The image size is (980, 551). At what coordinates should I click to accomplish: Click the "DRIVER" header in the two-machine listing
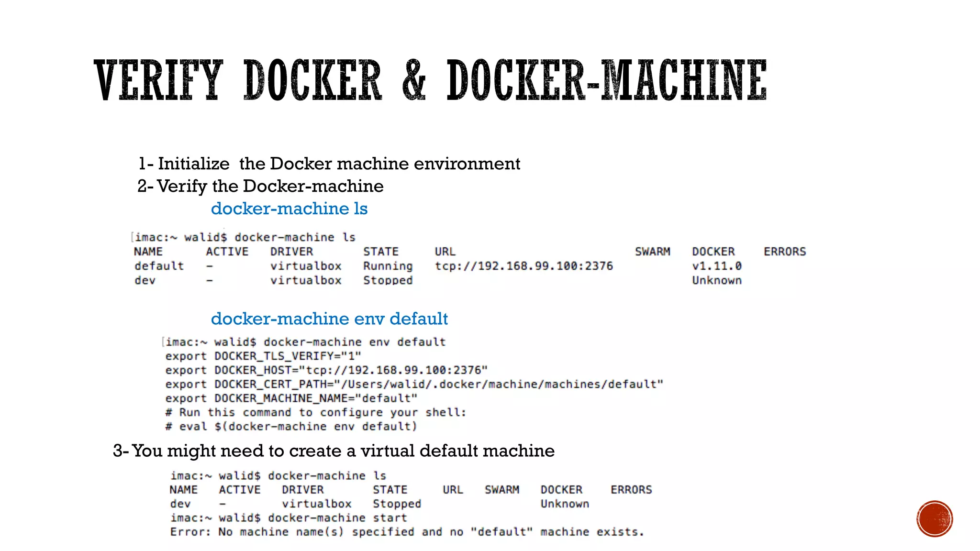pyautogui.click(x=291, y=252)
